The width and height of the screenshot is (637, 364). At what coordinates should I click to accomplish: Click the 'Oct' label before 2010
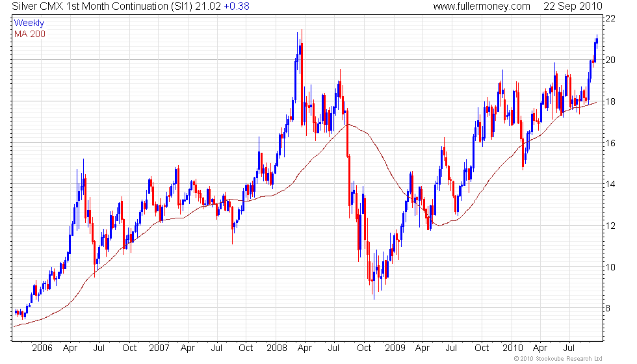pyautogui.click(x=482, y=348)
